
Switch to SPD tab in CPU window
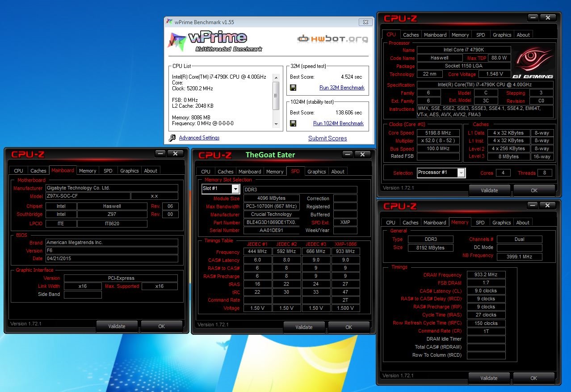coord(481,35)
